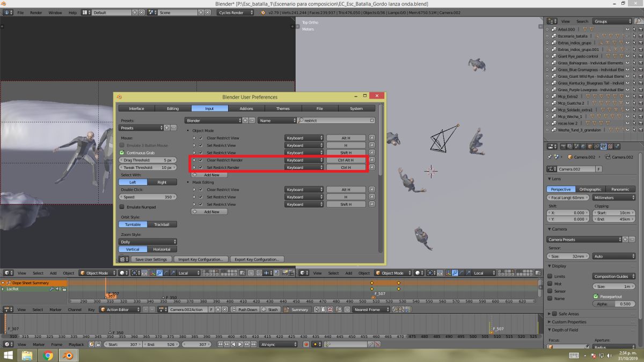The image size is (644, 362).
Task: Enable the Mist display checkbox
Action: click(x=550, y=284)
